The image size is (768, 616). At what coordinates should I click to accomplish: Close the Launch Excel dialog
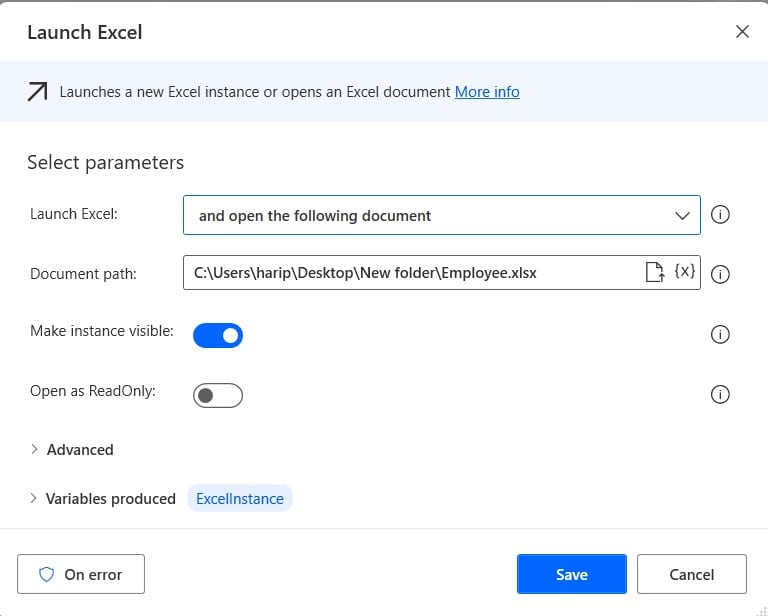742,32
